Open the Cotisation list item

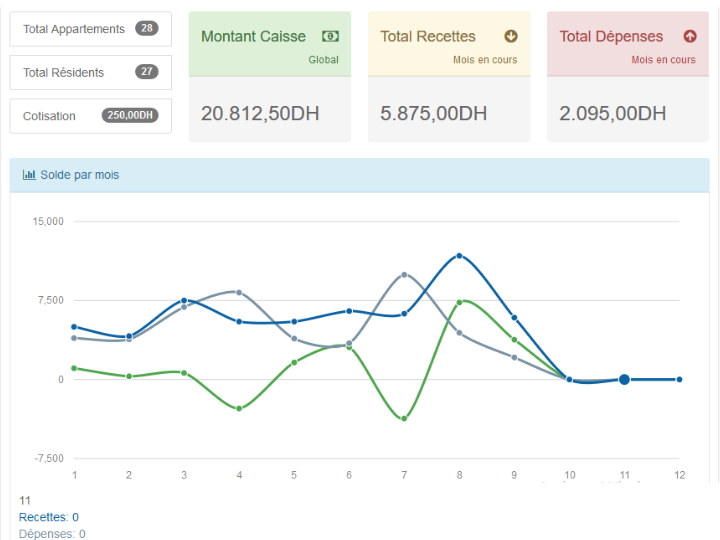tap(50, 116)
